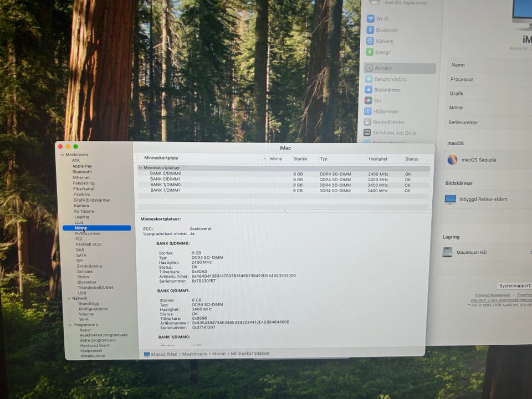Toggle sort arrow on Minneskortplats column header
532x399 pixels.
[265, 158]
